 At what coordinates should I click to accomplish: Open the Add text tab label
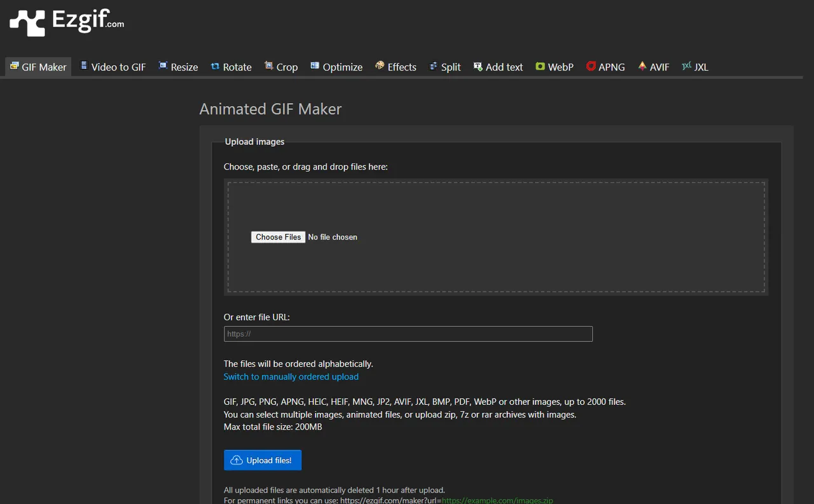coord(504,67)
